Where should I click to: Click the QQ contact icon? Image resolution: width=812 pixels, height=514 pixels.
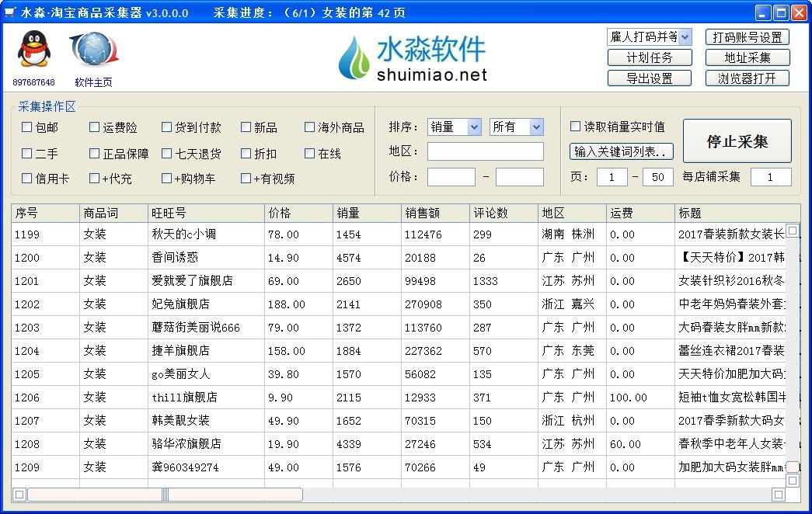30,51
